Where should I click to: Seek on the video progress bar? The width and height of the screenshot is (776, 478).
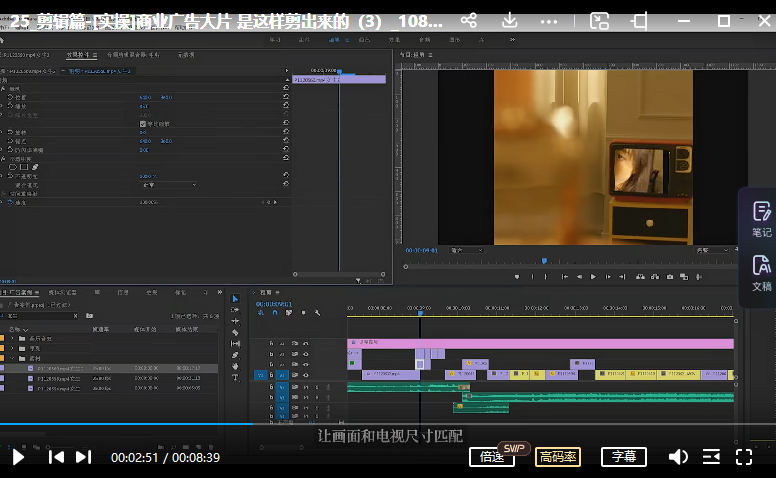click(400, 424)
